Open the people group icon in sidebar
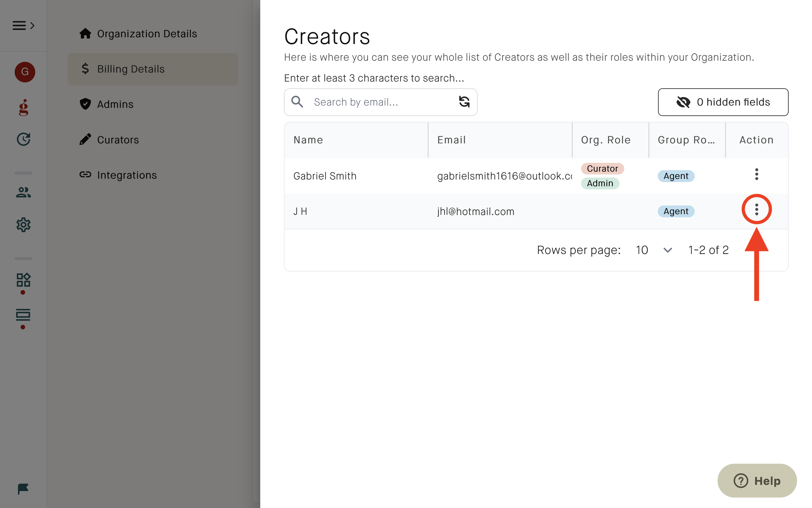The image size is (812, 508). click(23, 192)
